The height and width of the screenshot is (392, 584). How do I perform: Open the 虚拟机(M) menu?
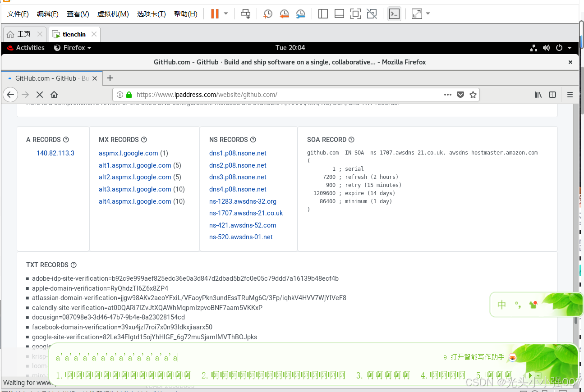113,14
